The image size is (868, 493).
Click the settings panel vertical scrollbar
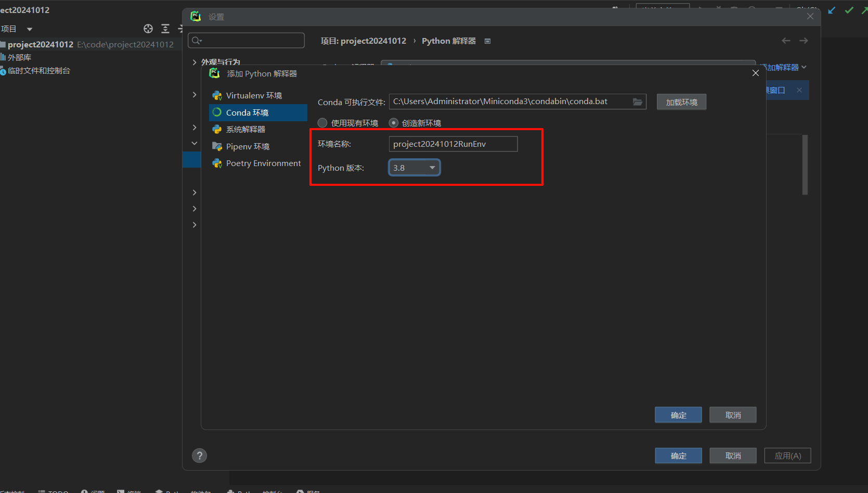[805, 165]
